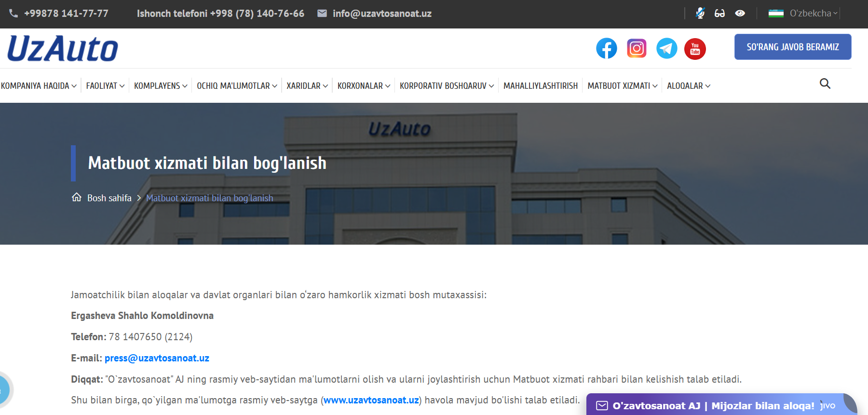Open the UzAuto Facebook page icon
Image resolution: width=868 pixels, height=415 pixels.
(x=607, y=48)
